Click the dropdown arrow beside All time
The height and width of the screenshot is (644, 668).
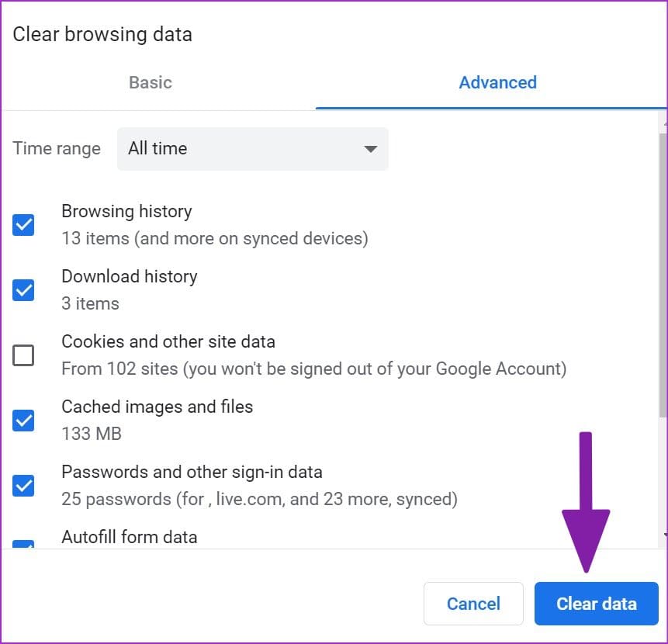point(370,149)
